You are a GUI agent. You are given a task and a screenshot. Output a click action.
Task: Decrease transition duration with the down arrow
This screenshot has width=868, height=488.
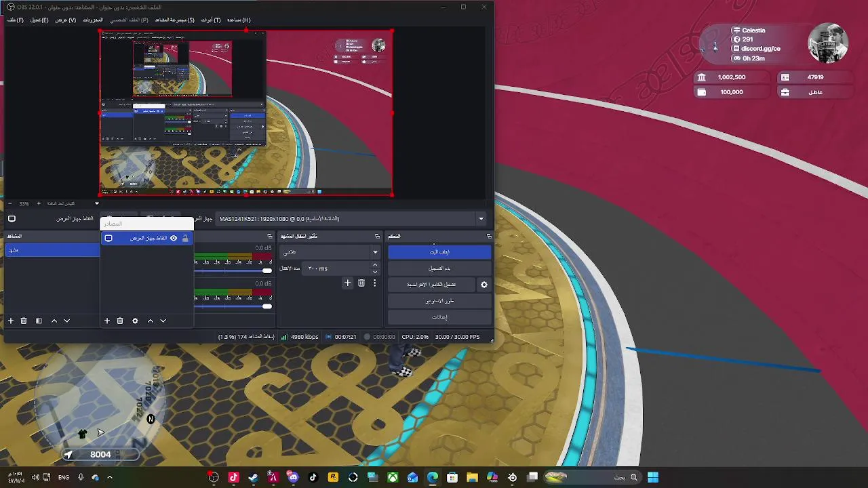click(375, 272)
